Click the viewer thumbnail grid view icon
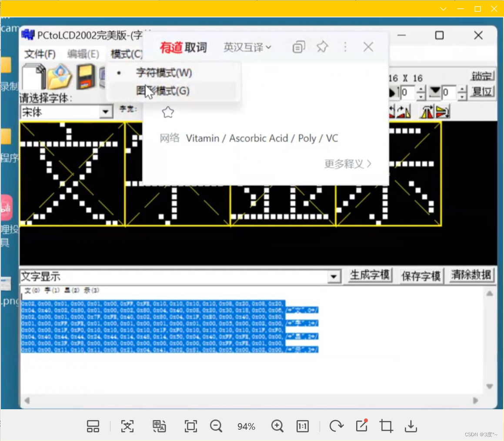This screenshot has height=441, width=504. [93, 426]
